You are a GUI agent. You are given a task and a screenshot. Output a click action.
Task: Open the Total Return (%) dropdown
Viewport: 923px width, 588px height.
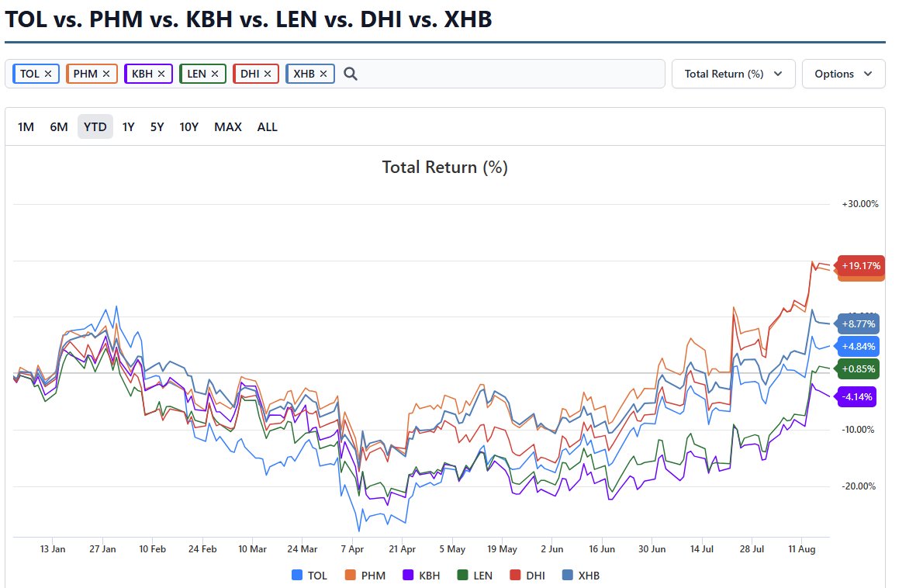734,74
